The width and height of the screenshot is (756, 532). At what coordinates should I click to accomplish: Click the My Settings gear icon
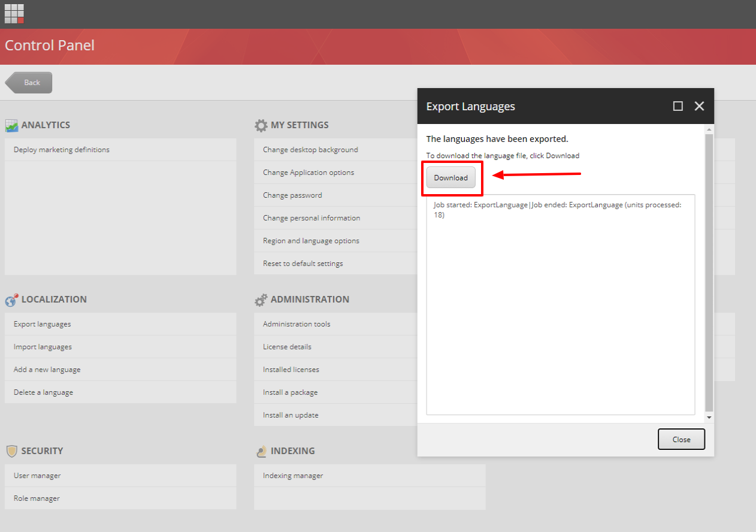click(x=261, y=125)
